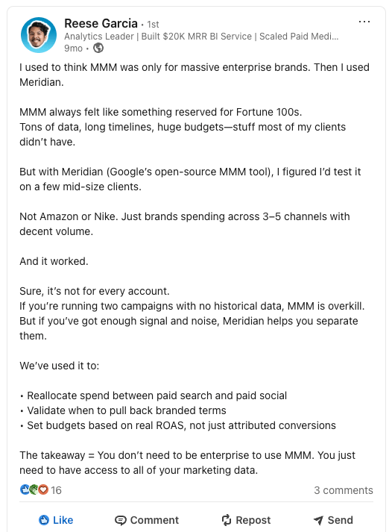Click the globe public visibility icon
The width and height of the screenshot is (392, 532).
pos(98,48)
